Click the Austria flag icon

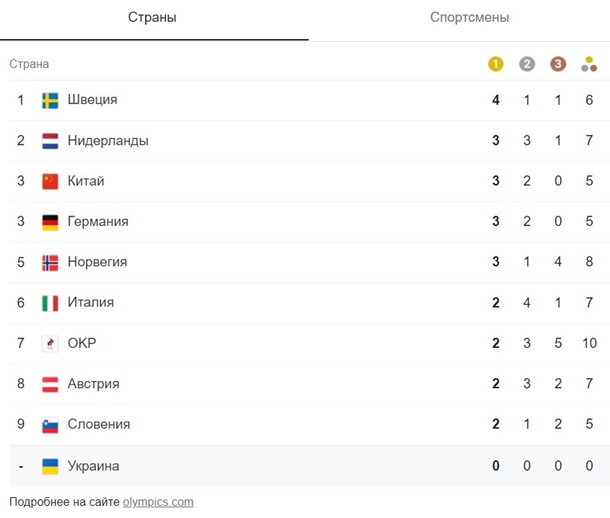(x=50, y=384)
